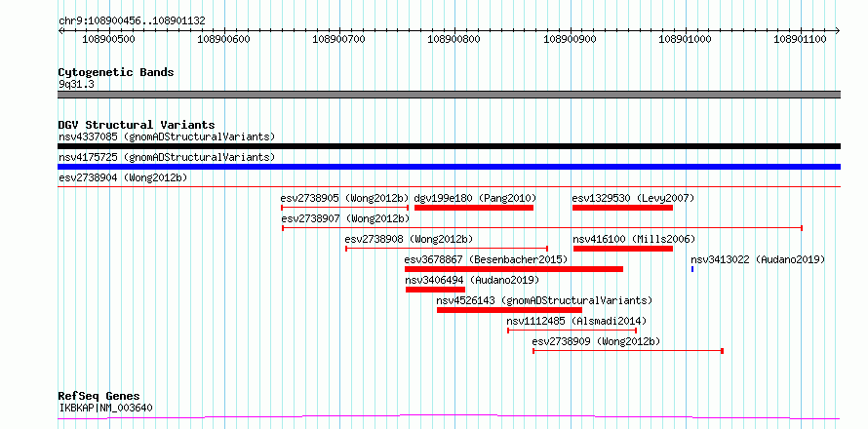868x429 pixels.
Task: Select the esv2738907 long thin red span
Action: coord(542,228)
